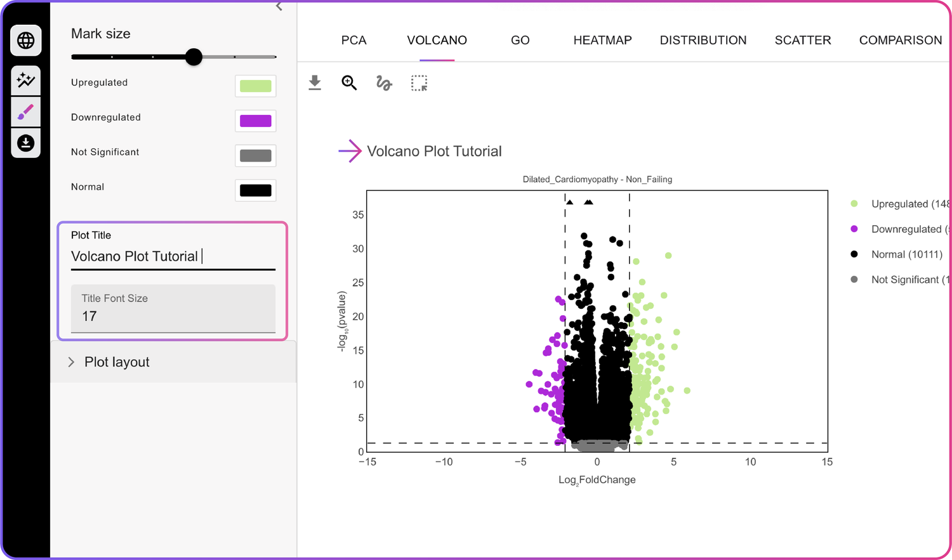Go to the COMPARISON view
The image size is (952, 560).
tap(901, 40)
